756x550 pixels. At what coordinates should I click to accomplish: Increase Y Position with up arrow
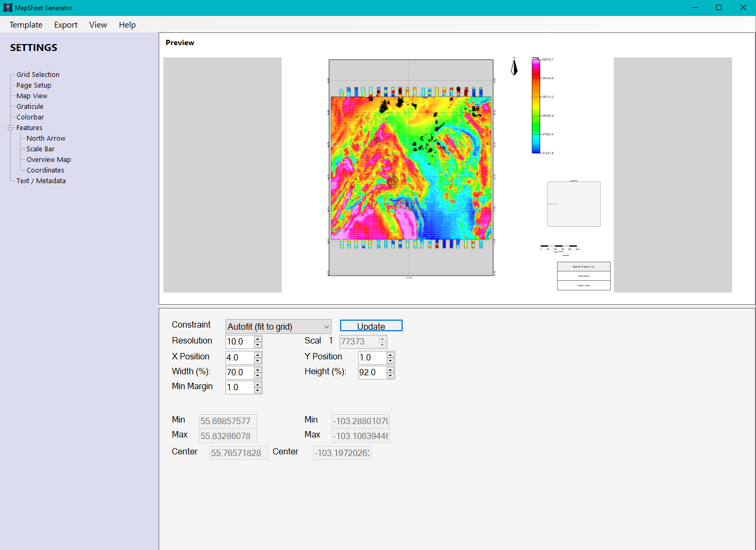(390, 355)
